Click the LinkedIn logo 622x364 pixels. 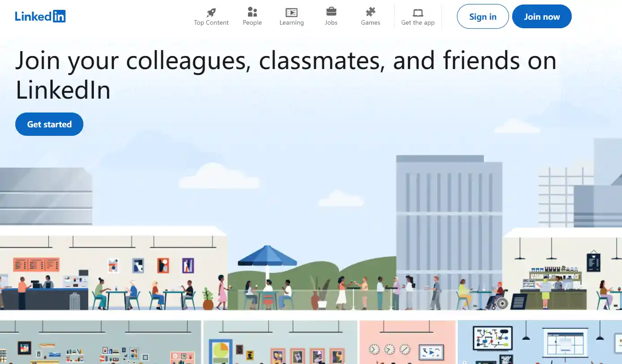pos(40,17)
